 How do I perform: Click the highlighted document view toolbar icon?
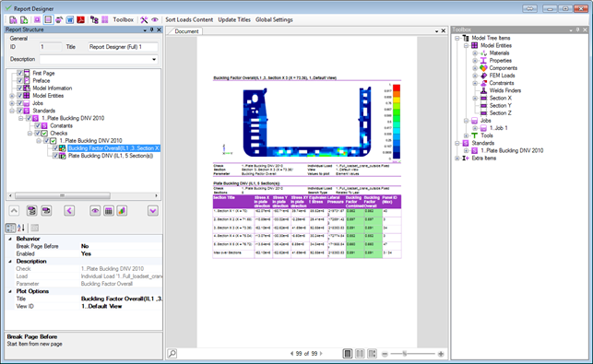[x=48, y=19]
